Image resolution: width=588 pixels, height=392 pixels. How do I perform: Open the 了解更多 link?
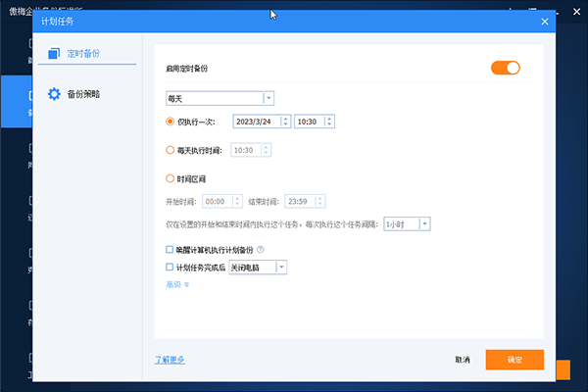click(x=170, y=360)
